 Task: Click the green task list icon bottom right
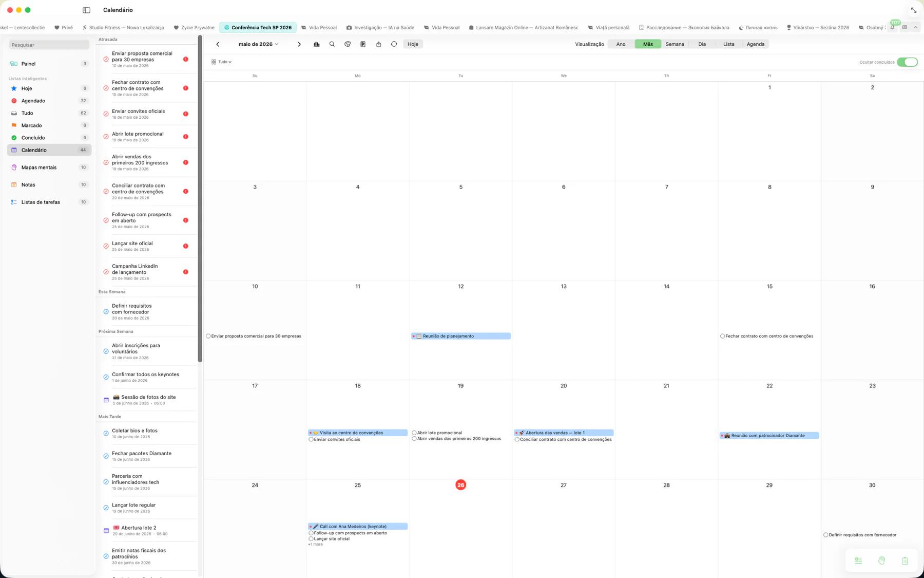tap(858, 561)
